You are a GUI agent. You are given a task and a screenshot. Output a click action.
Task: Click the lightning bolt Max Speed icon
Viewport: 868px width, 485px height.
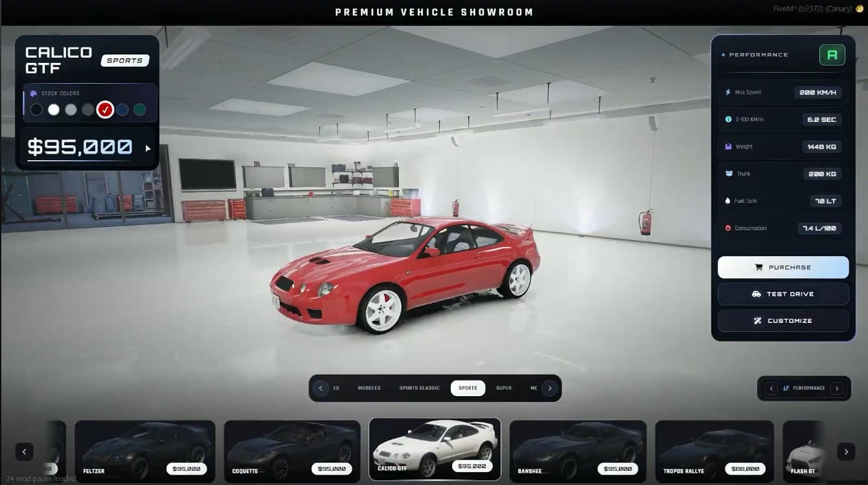728,92
